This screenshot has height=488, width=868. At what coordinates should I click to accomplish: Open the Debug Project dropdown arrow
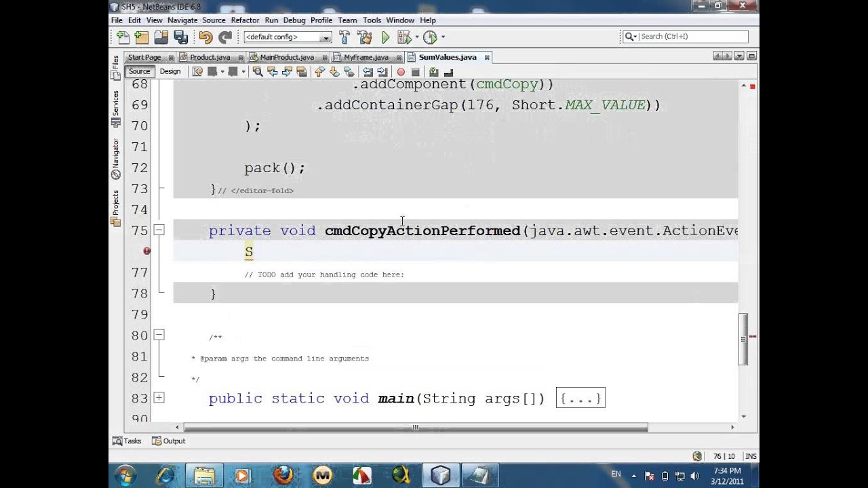pos(416,37)
